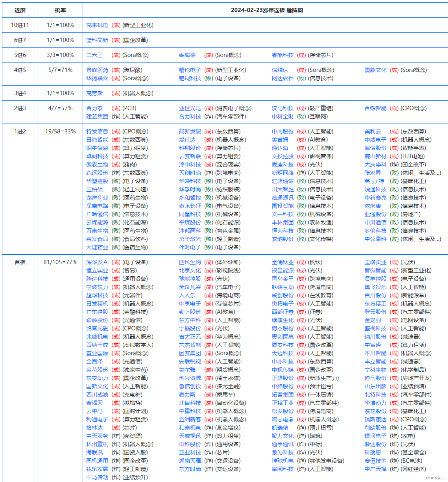Select the 四川成渝 link

(x=97, y=395)
